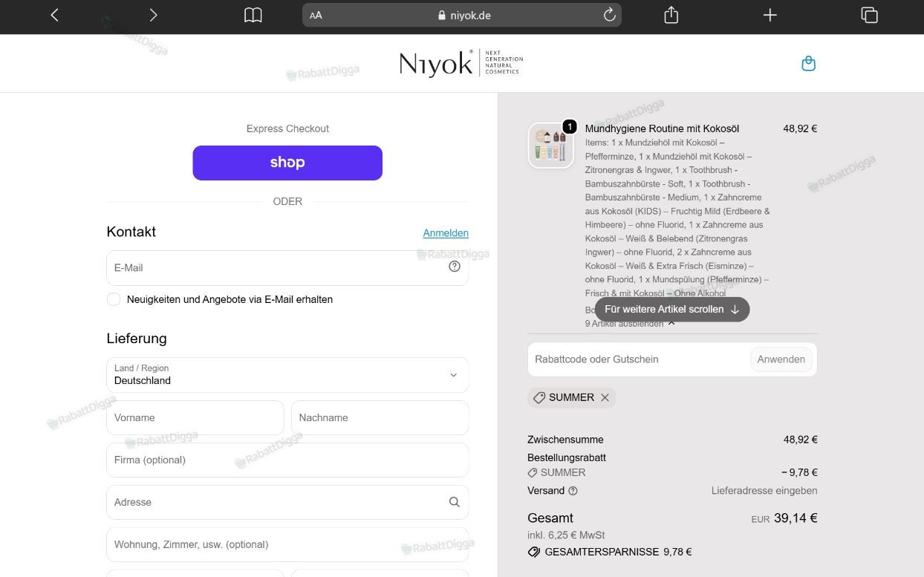924x577 pixels.
Task: Tap the AA reader settings icon
Action: [x=316, y=15]
